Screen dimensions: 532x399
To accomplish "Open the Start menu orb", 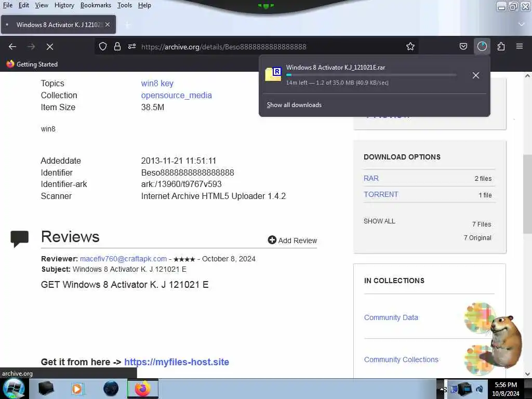I will [14, 389].
